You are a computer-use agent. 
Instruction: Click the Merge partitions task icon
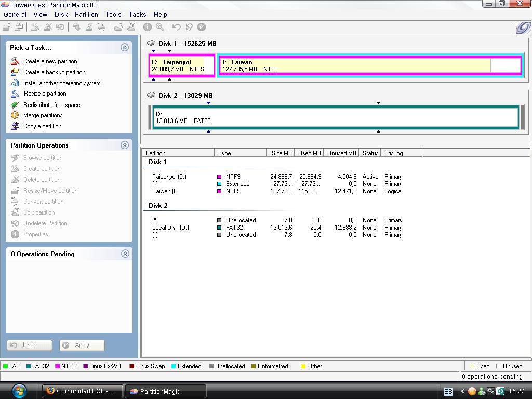pos(15,115)
